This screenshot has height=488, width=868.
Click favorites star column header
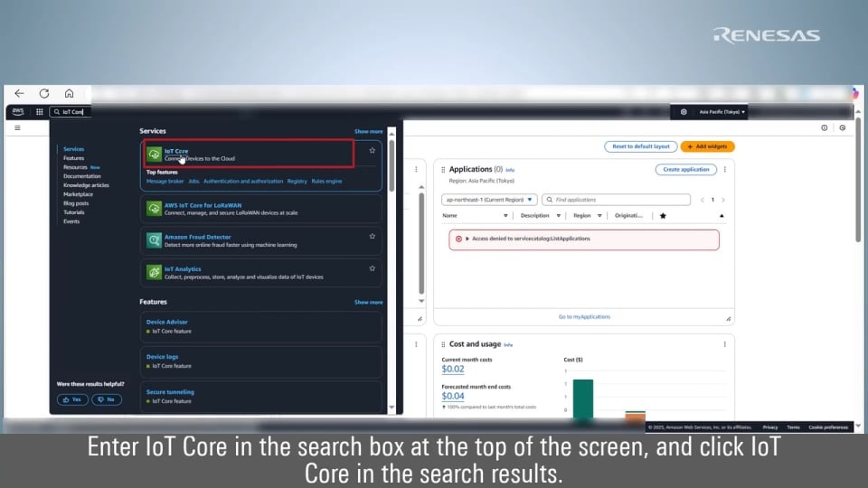click(x=663, y=216)
